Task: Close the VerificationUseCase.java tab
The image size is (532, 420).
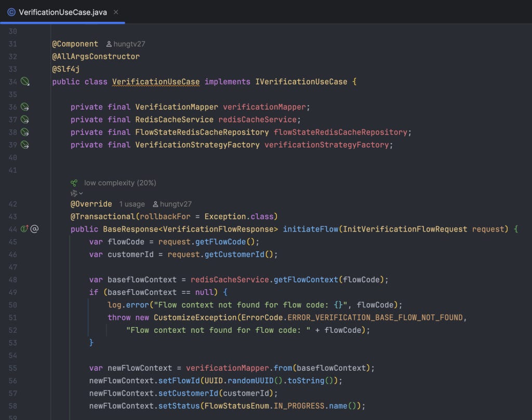Action: (x=116, y=12)
